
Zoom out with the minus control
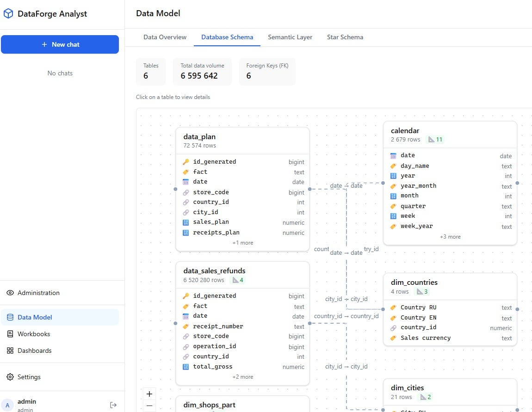(149, 406)
